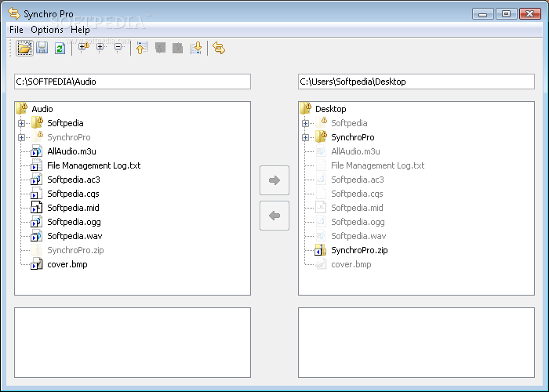Select Softpedia.ac3 in left pane
Screen dimensions: 549x392
[x=74, y=180]
